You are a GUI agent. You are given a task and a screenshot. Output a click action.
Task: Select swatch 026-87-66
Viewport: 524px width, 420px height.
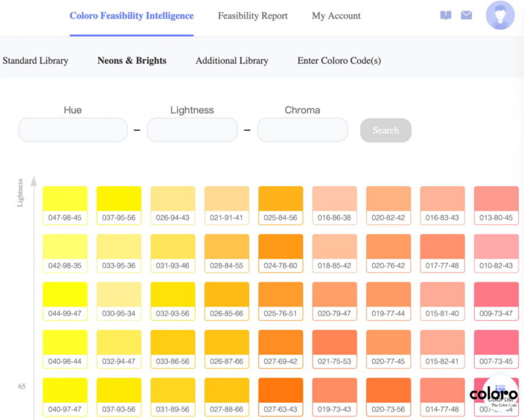tap(226, 349)
